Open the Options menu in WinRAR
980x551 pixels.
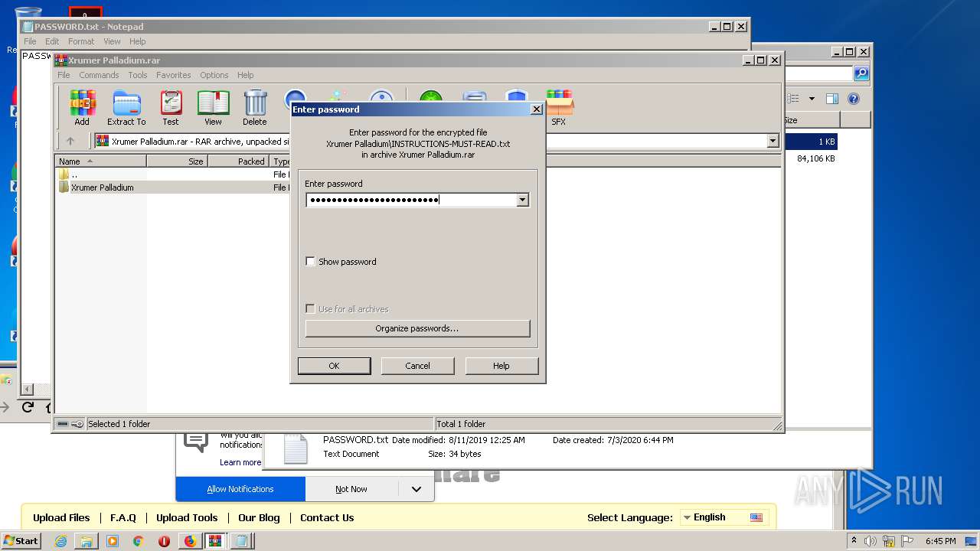pyautogui.click(x=214, y=75)
